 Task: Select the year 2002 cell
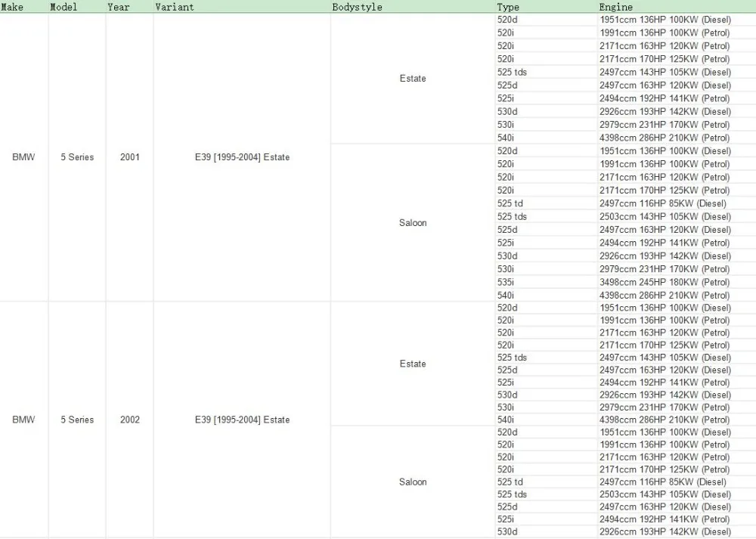130,420
